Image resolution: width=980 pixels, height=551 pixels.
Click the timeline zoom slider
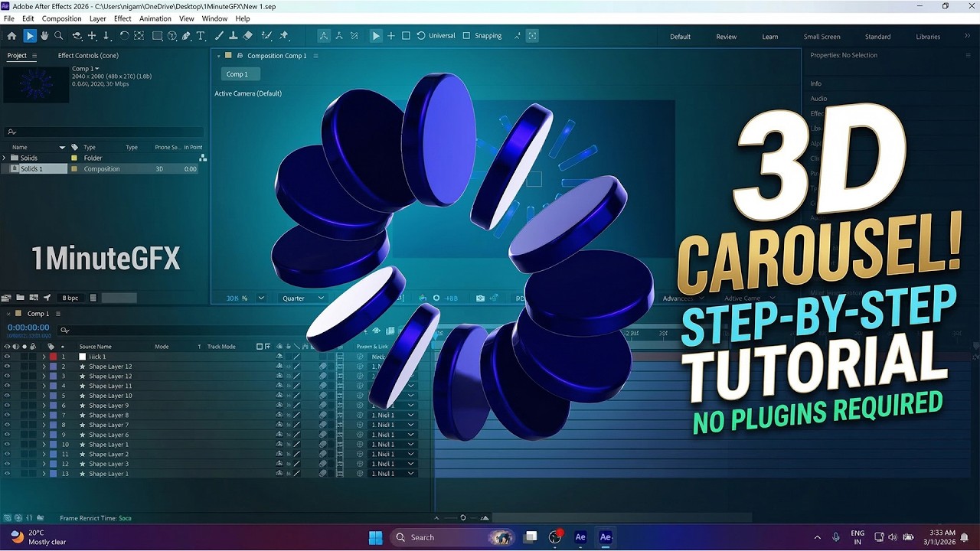pyautogui.click(x=462, y=518)
